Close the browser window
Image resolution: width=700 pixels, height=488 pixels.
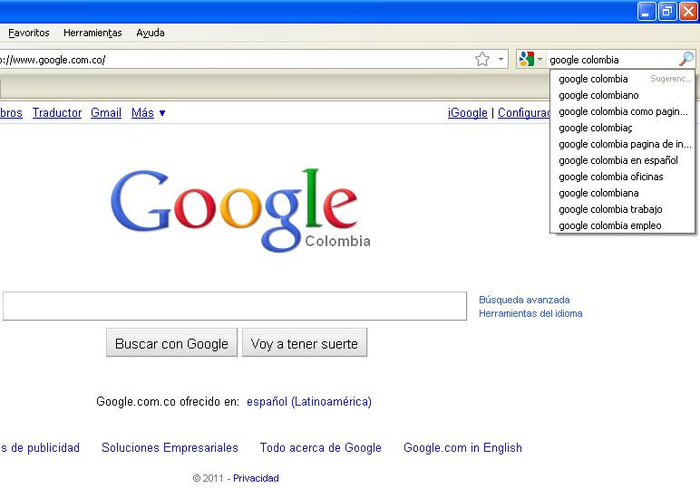coord(688,12)
